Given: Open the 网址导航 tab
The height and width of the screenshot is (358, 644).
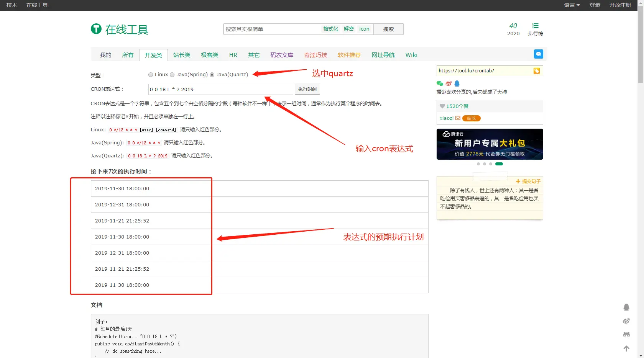Looking at the screenshot, I should click(x=383, y=55).
